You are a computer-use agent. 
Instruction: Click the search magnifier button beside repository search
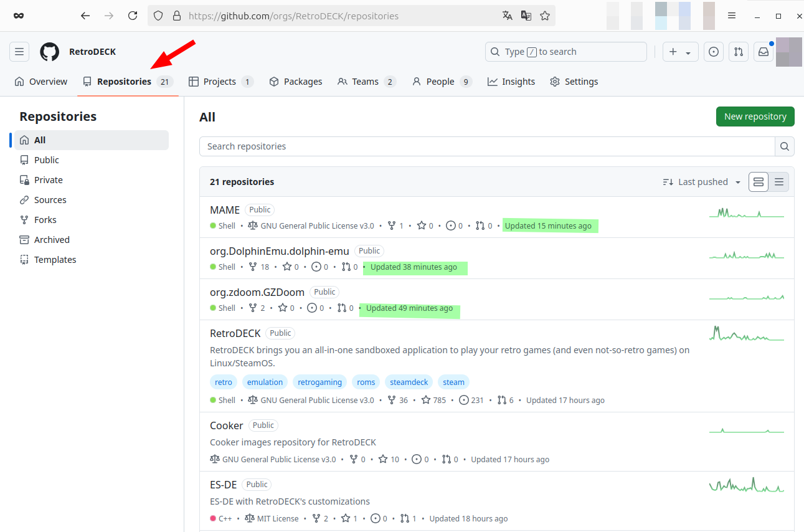[784, 146]
